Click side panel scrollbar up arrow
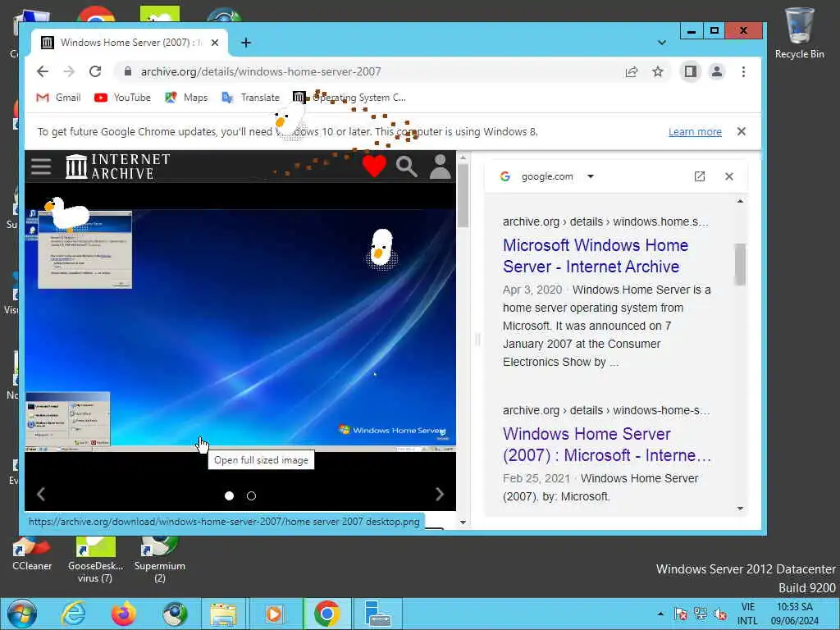Viewport: 840px width, 630px height. point(741,202)
